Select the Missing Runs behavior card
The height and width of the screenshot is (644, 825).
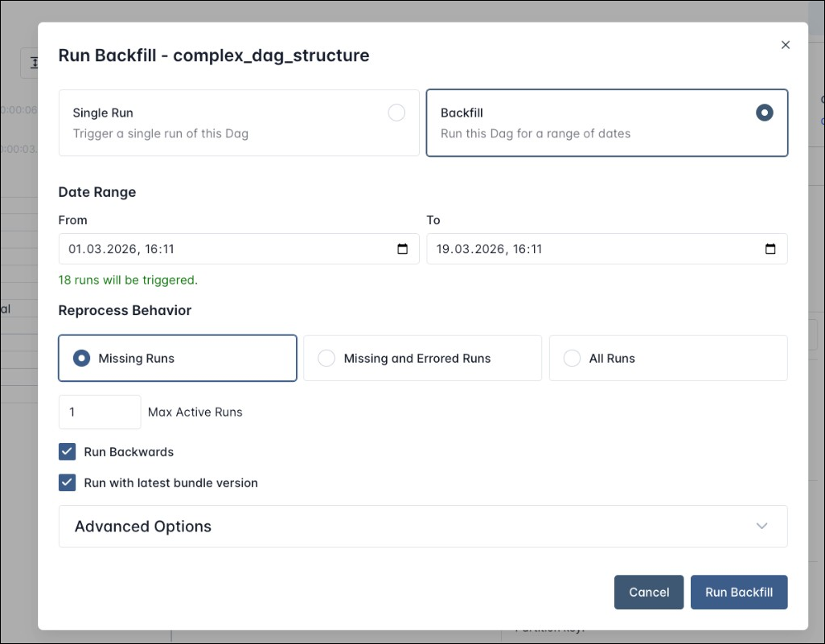tap(177, 358)
